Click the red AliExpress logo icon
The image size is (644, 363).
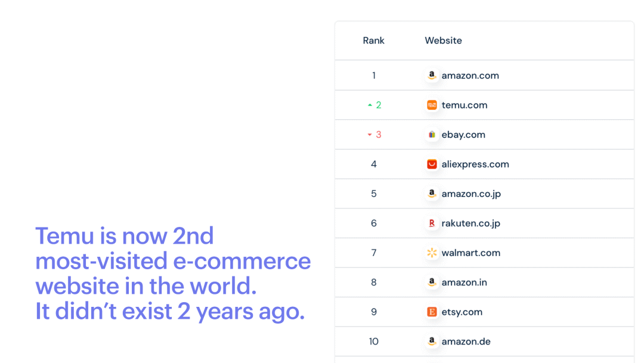pos(432,164)
